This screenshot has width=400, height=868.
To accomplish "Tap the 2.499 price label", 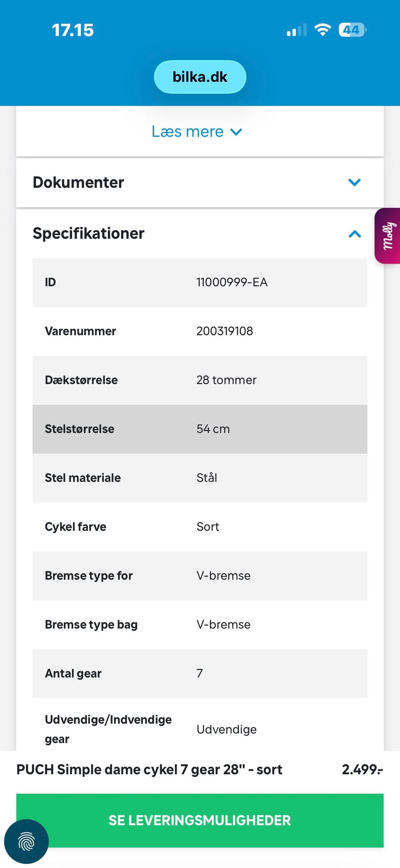I will tap(362, 769).
